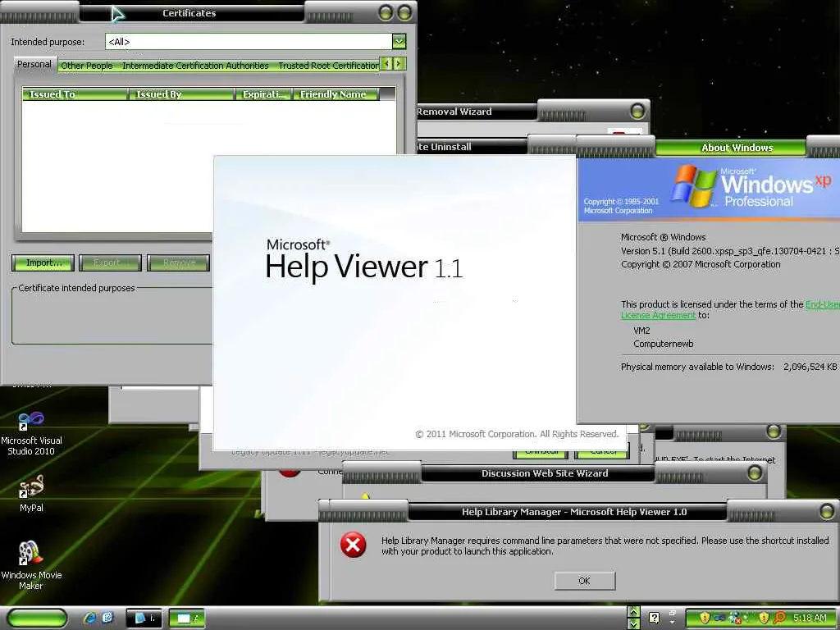Click the '© 2011 Microsoft Corporation' splash text
This screenshot has width=840, height=630.
tap(517, 434)
